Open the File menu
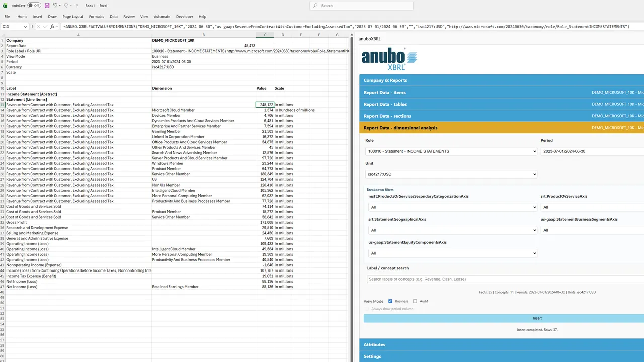Viewport: 644px width, 362px height. tap(7, 17)
